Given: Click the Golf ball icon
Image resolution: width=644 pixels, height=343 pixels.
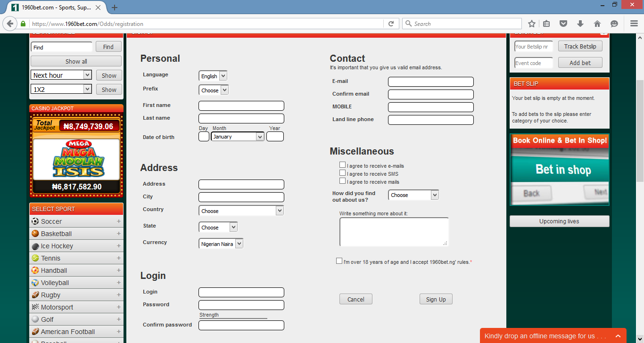Looking at the screenshot, I should click(x=35, y=319).
